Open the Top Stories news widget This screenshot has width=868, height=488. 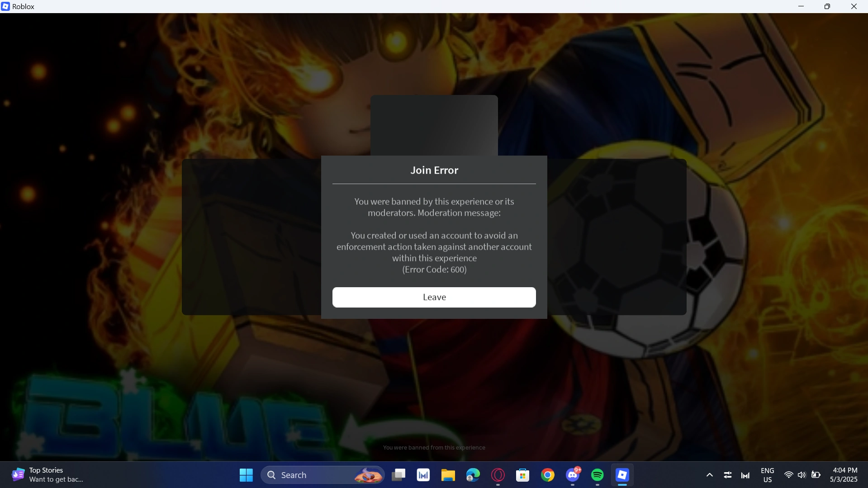(x=45, y=475)
